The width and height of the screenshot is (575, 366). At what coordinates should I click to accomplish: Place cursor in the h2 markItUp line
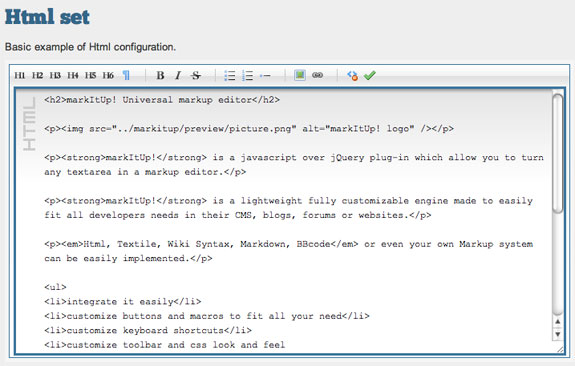[162, 100]
